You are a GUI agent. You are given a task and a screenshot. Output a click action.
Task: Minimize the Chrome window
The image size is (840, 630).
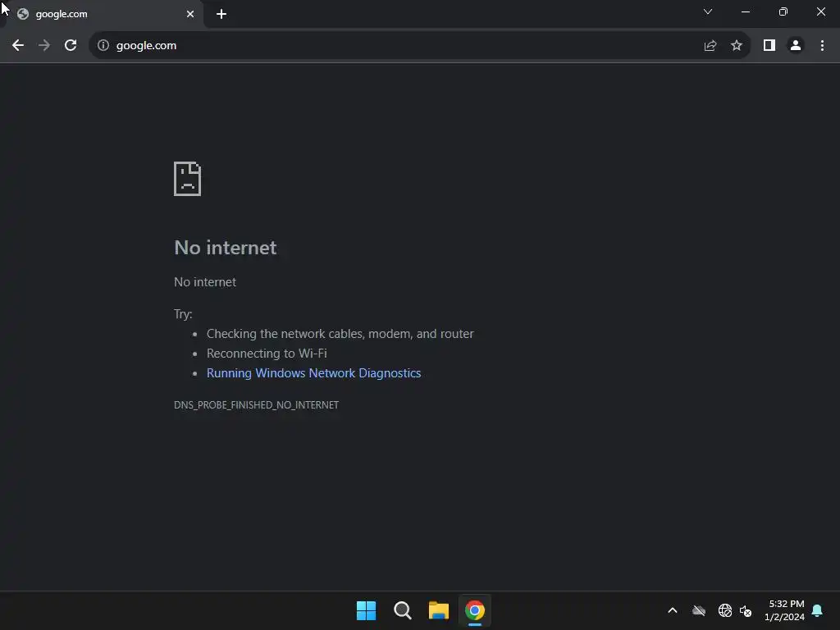[x=746, y=11]
